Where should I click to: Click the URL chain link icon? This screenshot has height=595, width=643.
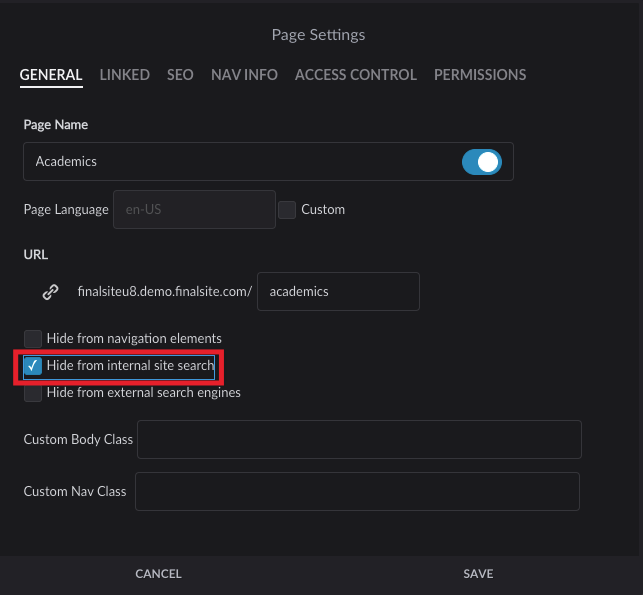point(50,292)
